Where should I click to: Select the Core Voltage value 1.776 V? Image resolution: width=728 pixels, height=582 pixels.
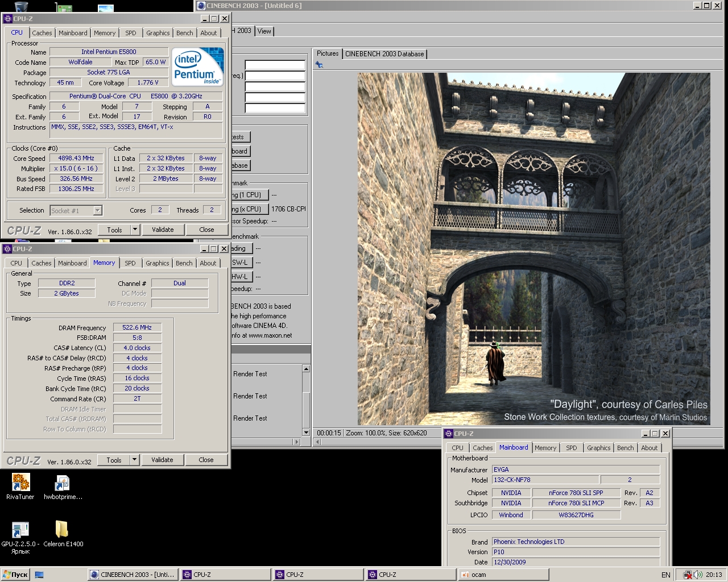(148, 82)
